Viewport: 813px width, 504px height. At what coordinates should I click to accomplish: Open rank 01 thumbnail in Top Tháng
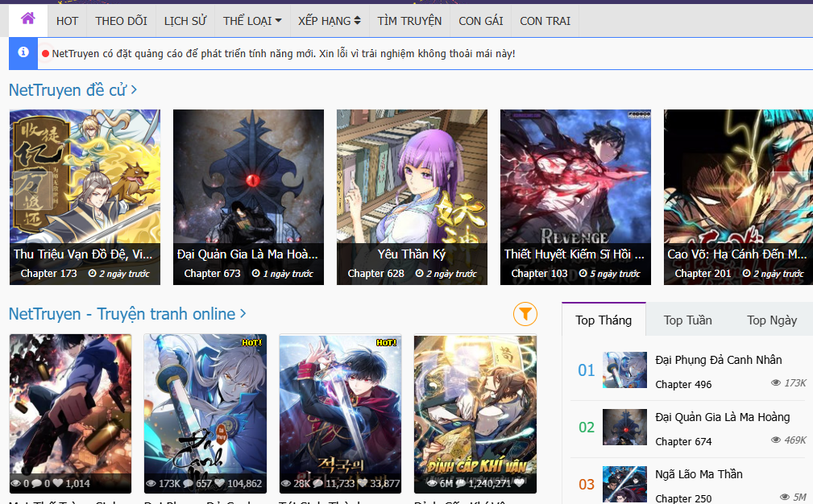pos(624,370)
